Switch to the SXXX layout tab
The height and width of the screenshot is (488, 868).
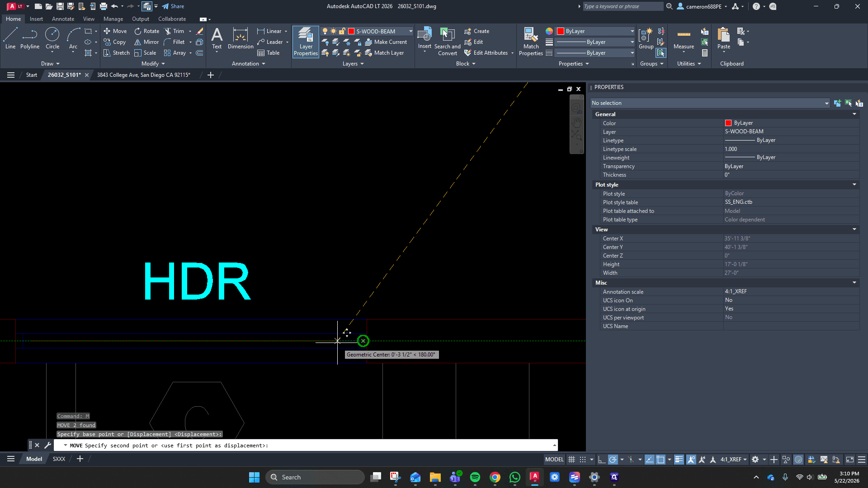(59, 459)
